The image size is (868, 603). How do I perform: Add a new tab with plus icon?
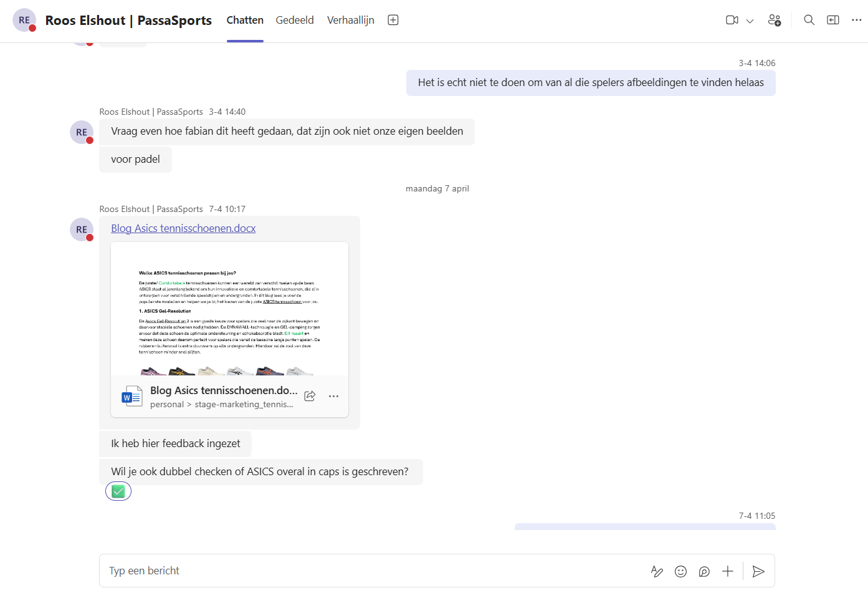[x=393, y=20]
